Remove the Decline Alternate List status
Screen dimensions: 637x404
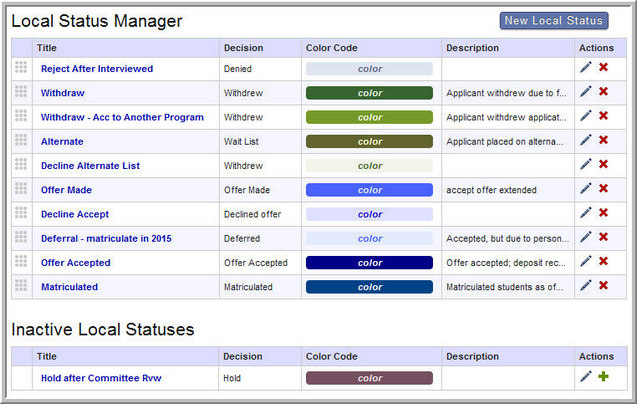pyautogui.click(x=603, y=165)
